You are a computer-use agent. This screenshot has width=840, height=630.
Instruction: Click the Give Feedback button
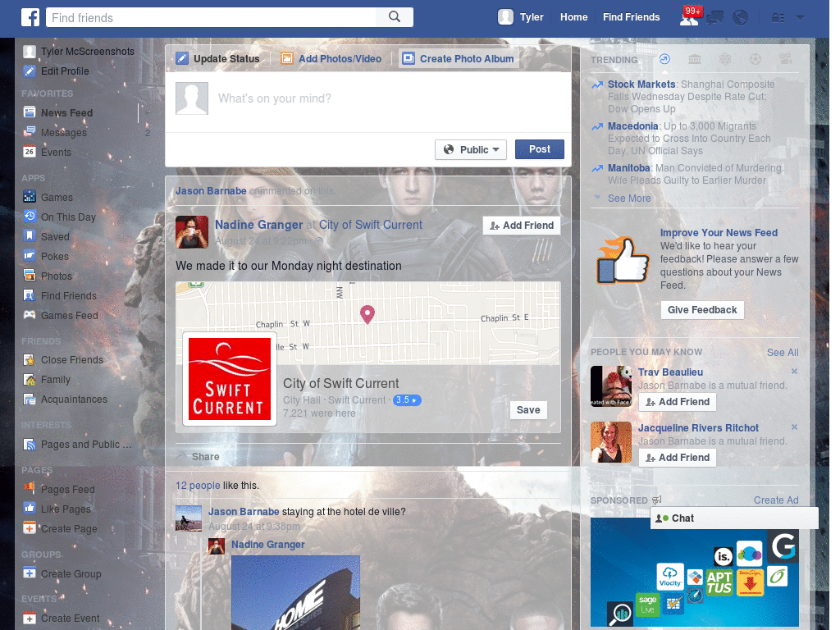pyautogui.click(x=702, y=309)
